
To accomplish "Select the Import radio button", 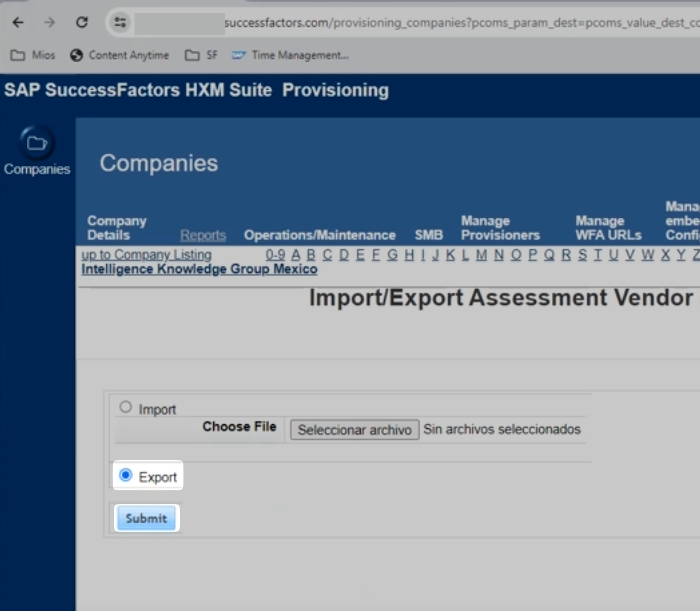I will (126, 407).
